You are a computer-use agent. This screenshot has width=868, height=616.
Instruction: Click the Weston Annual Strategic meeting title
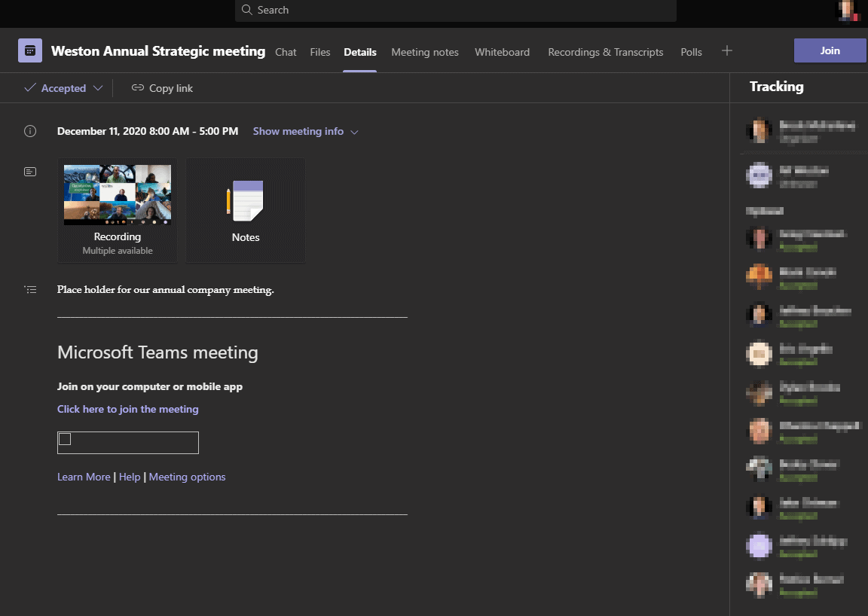pos(158,51)
